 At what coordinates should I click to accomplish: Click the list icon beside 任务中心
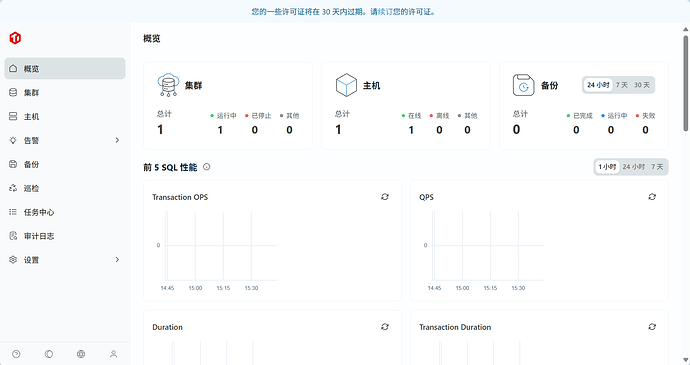[x=13, y=212]
